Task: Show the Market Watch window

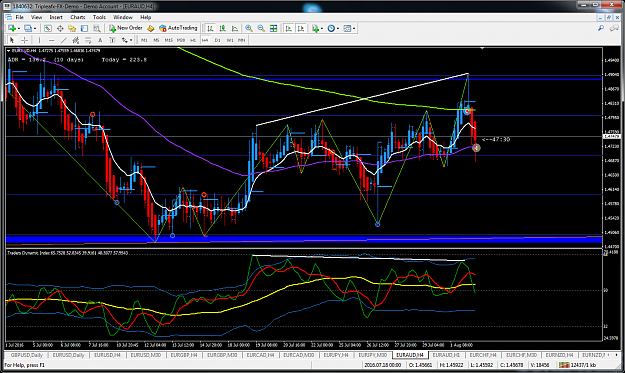Action: click(47, 28)
